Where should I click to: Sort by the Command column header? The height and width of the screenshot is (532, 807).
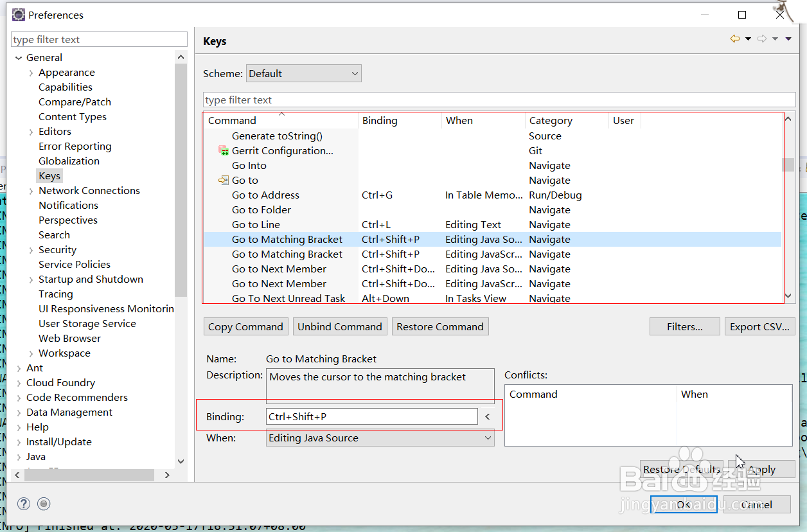coord(281,120)
